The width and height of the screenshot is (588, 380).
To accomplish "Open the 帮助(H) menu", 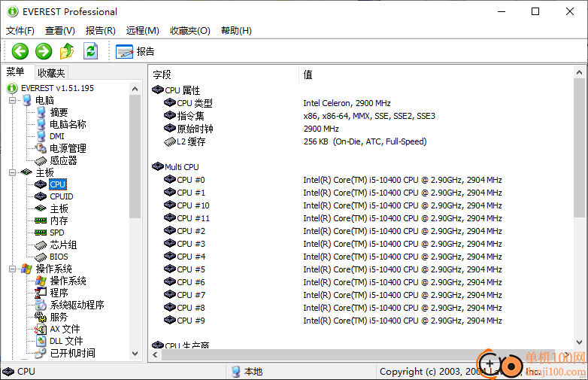I will click(236, 31).
